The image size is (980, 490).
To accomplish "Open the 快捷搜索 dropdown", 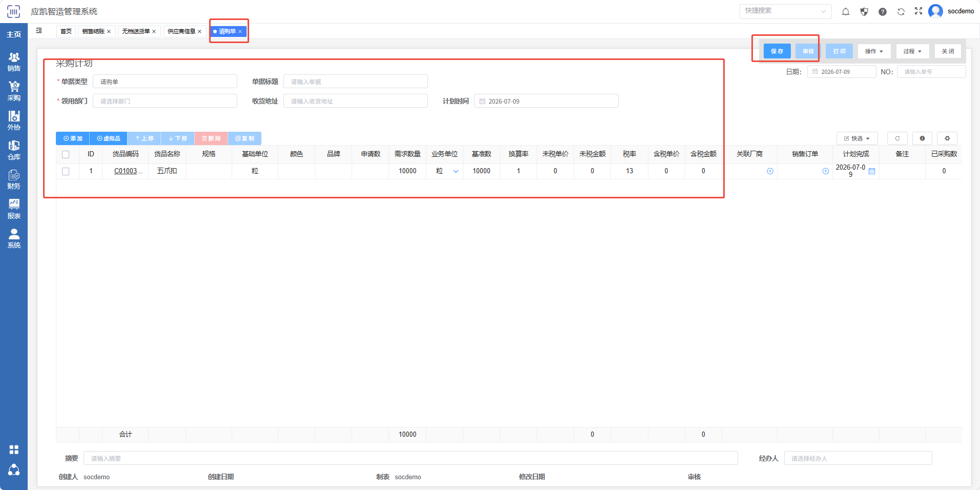I will pos(785,11).
